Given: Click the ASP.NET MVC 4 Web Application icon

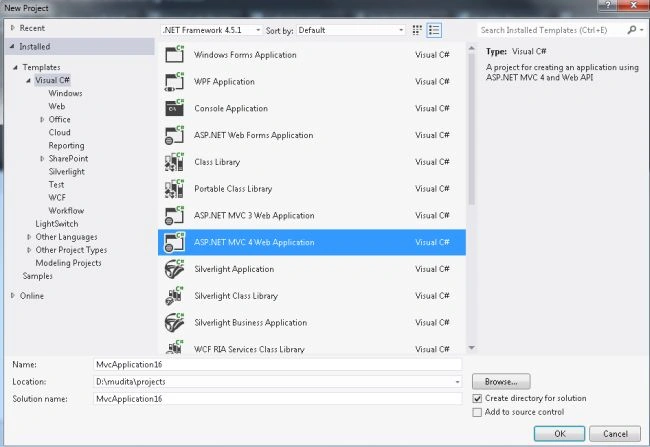Looking at the screenshot, I should (x=175, y=242).
